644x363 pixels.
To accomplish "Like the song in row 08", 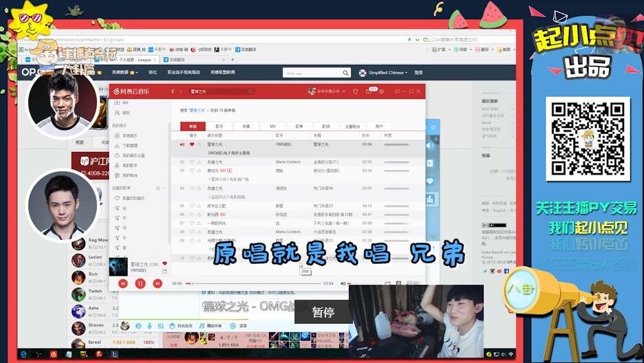I will click(x=192, y=232).
